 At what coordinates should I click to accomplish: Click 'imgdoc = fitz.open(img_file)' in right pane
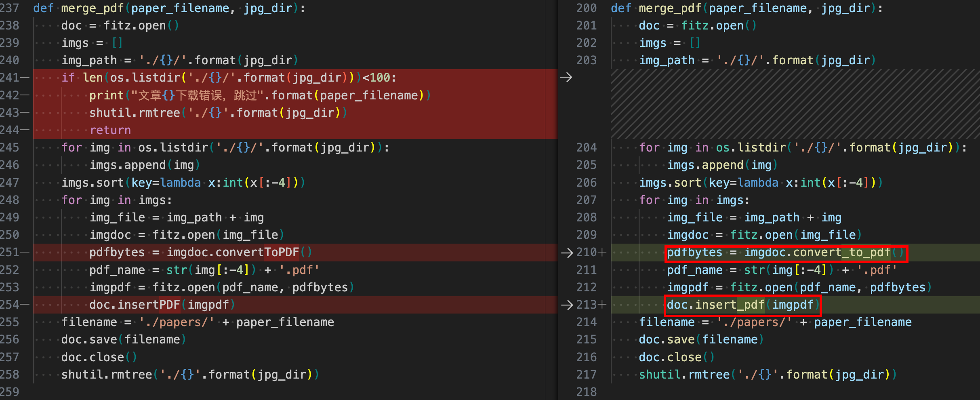point(764,235)
